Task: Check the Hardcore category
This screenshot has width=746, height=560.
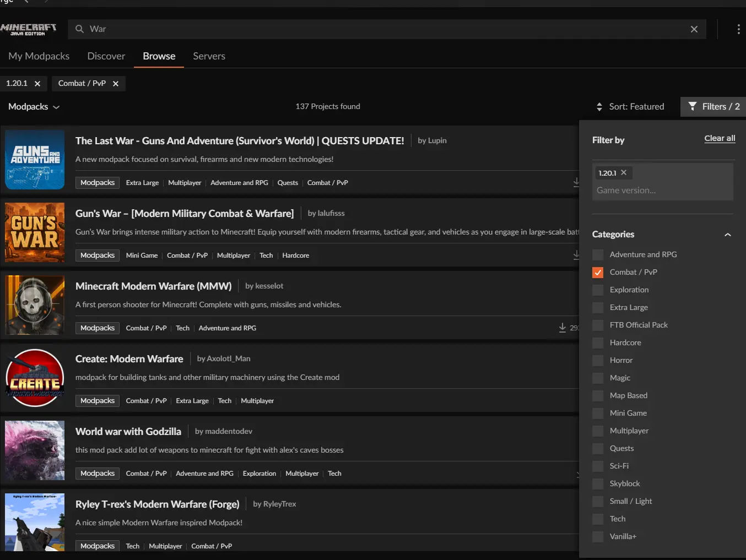Action: pos(598,342)
